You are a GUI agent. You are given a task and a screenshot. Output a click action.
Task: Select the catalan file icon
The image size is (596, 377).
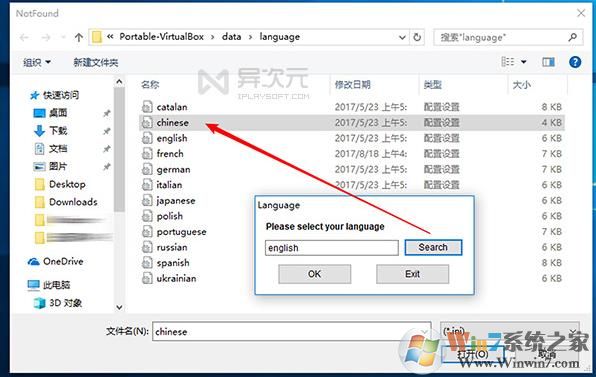pos(147,107)
